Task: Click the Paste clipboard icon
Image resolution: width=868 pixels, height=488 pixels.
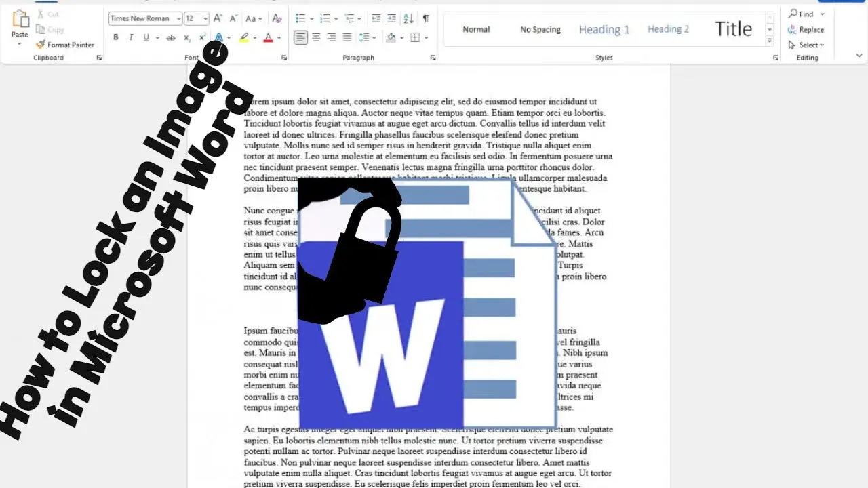Action: (x=20, y=18)
